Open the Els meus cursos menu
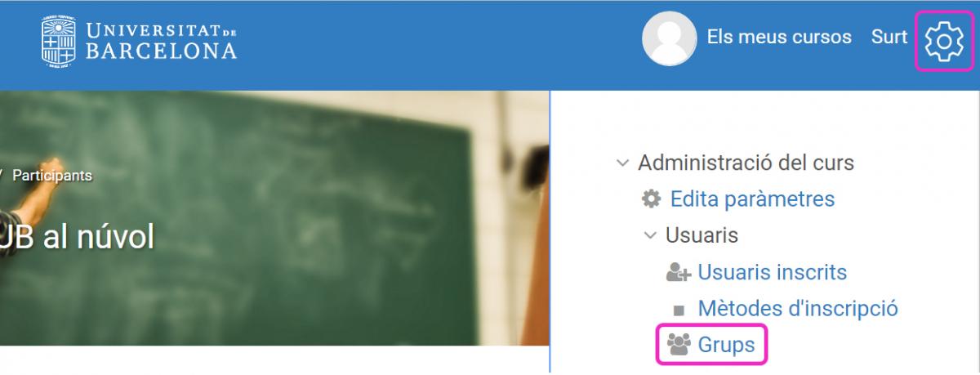This screenshot has width=980, height=375. tap(779, 37)
